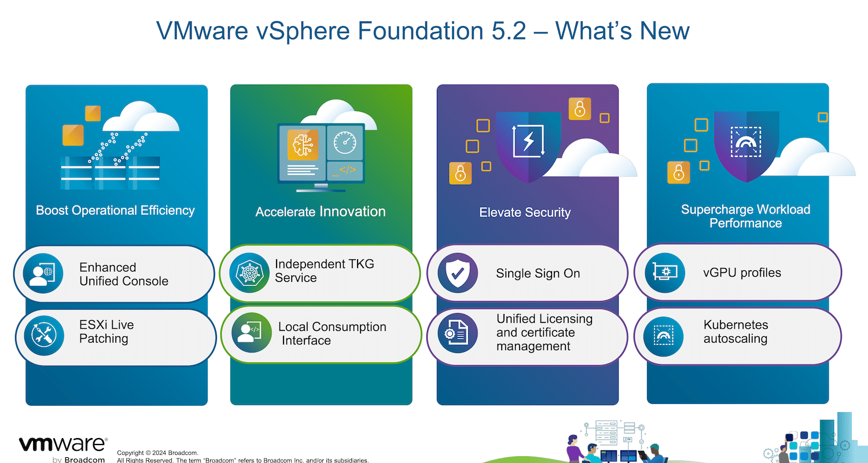Click the Accelerate Innovation heading
This screenshot has height=463, width=868.
pyautogui.click(x=321, y=212)
